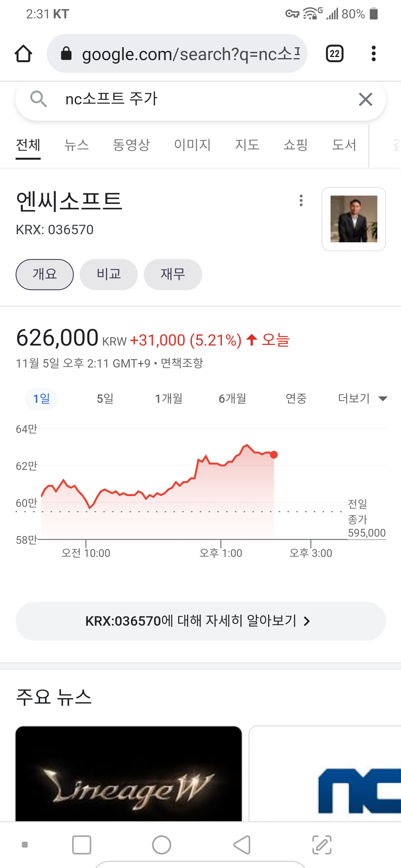Tap the screenshot edit icon in navigation bar

pos(321,845)
